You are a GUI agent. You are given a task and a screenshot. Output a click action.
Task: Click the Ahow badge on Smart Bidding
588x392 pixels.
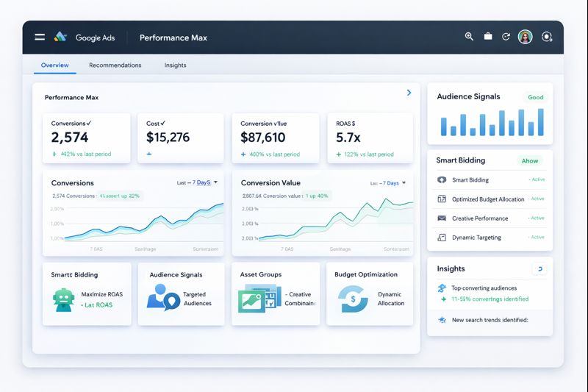pos(529,160)
